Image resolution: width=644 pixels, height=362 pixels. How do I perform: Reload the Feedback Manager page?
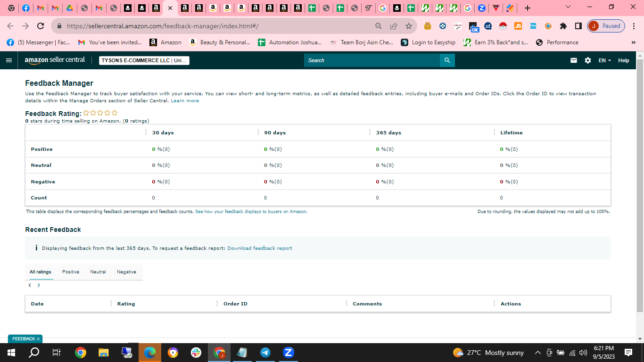(x=41, y=26)
